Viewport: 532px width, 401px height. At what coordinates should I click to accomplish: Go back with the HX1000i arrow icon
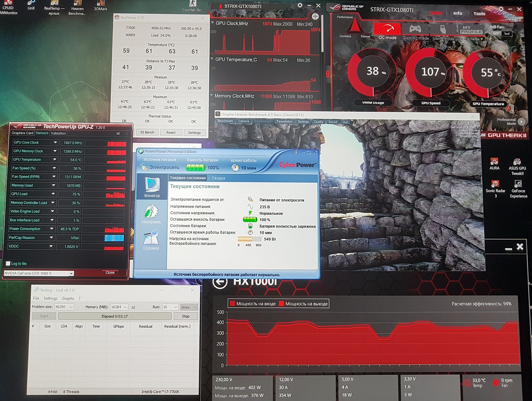(220, 282)
